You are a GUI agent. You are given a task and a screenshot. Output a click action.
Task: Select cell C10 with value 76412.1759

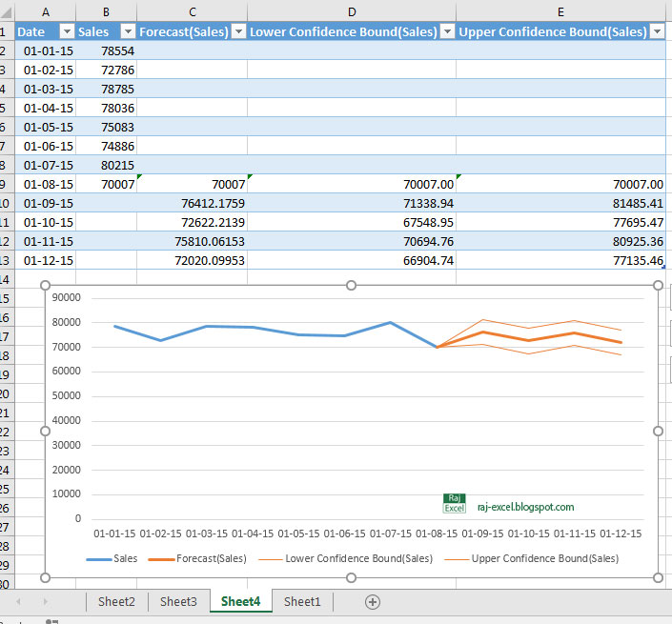point(192,203)
